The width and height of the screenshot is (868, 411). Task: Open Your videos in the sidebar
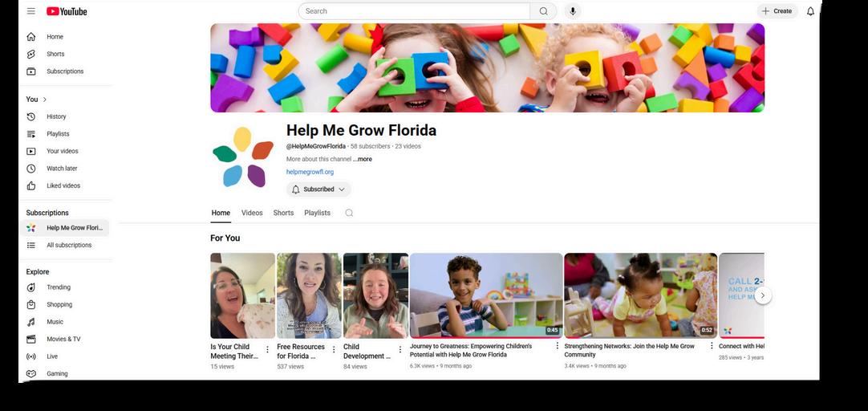(65, 151)
